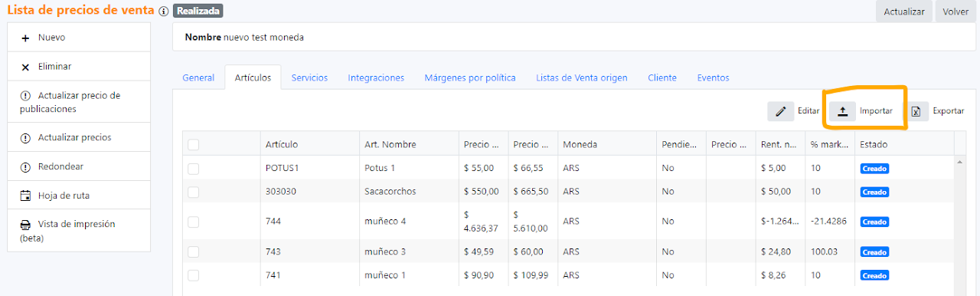The height and width of the screenshot is (296, 980).
Task: Click the Rent. n... column header
Action: (x=780, y=144)
